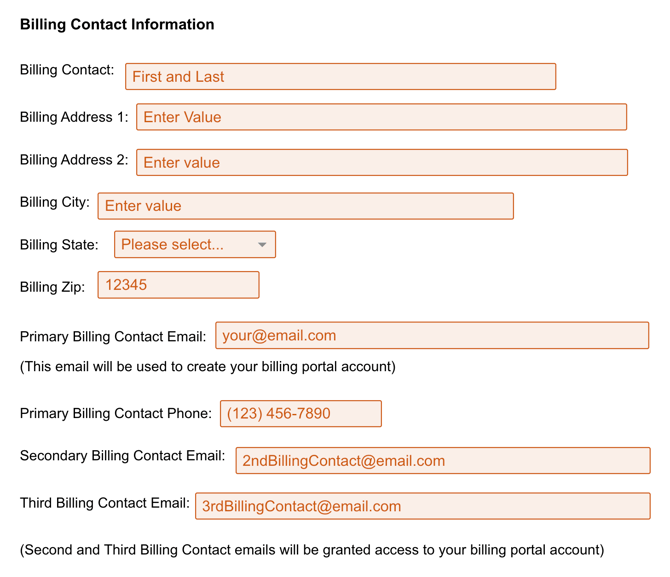The image size is (670, 577).
Task: Click the 'Billing State:' label
Action: point(59,245)
